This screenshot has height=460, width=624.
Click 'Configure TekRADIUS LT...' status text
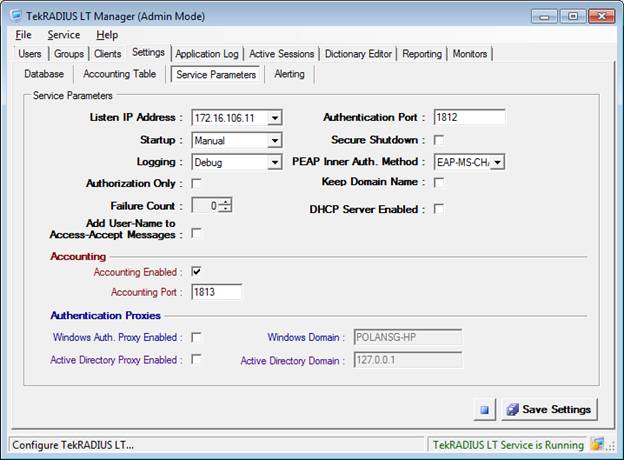click(x=73, y=445)
